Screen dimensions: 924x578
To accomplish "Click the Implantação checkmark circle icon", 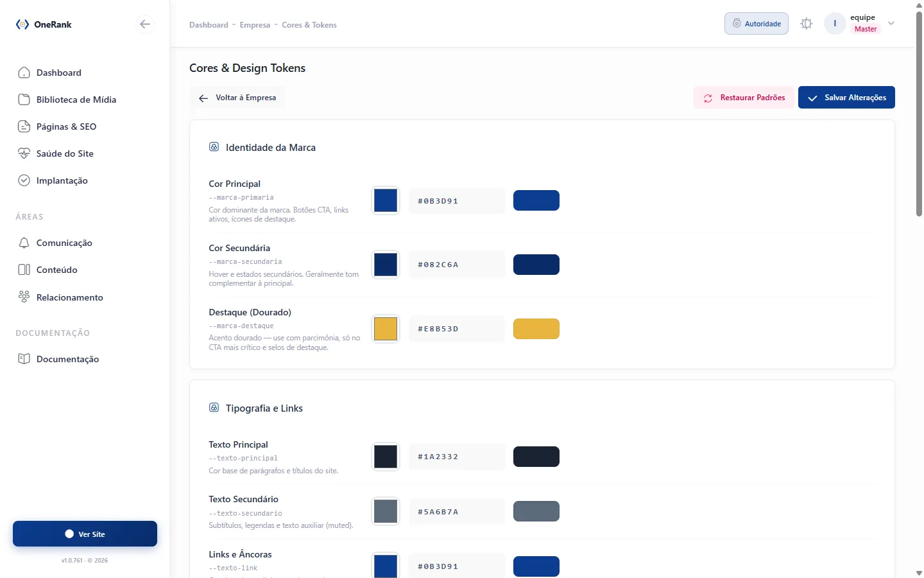I will (24, 180).
